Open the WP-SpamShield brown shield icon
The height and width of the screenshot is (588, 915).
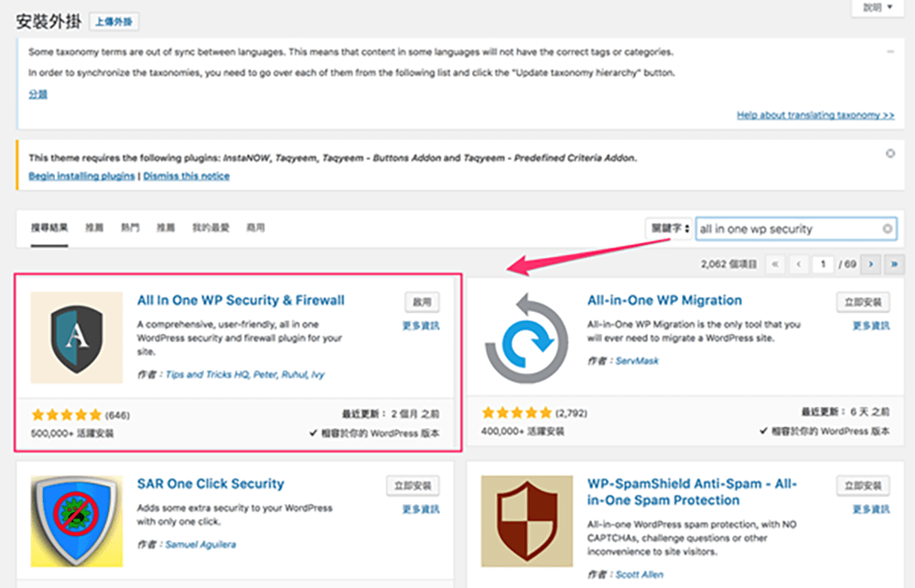527,521
